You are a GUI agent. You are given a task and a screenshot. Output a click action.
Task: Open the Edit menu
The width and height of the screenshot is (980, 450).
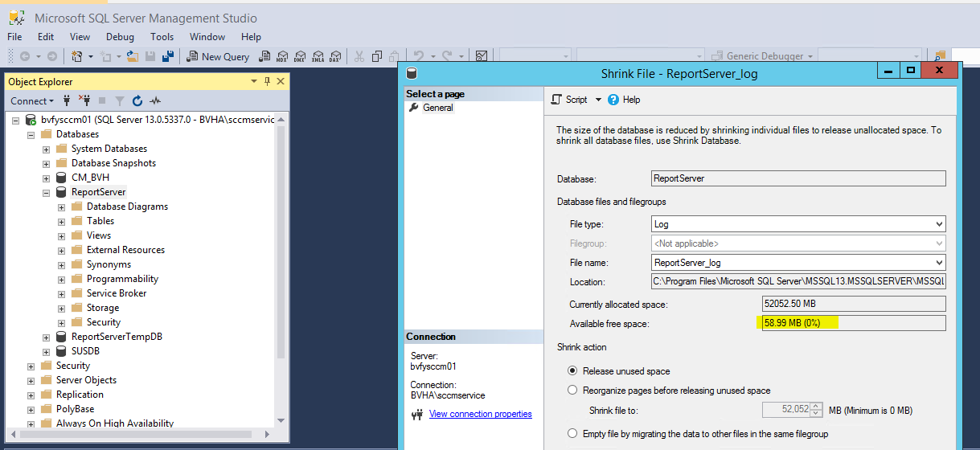(x=46, y=37)
